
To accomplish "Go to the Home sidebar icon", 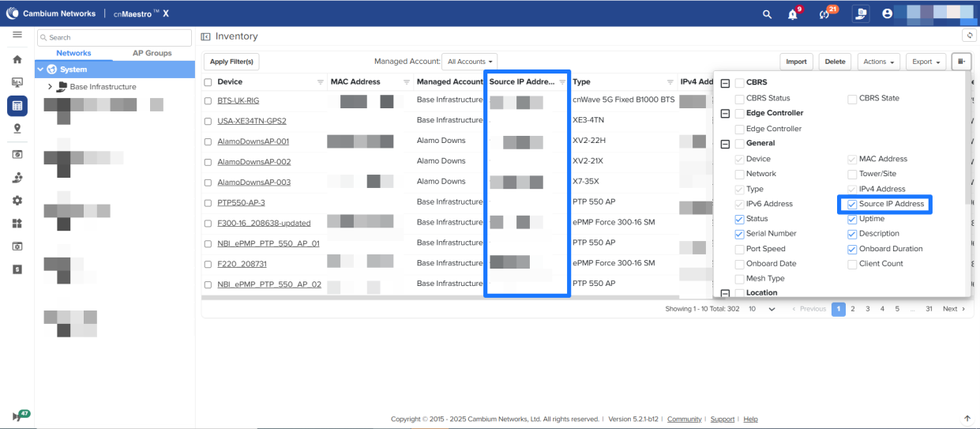I will click(x=17, y=59).
